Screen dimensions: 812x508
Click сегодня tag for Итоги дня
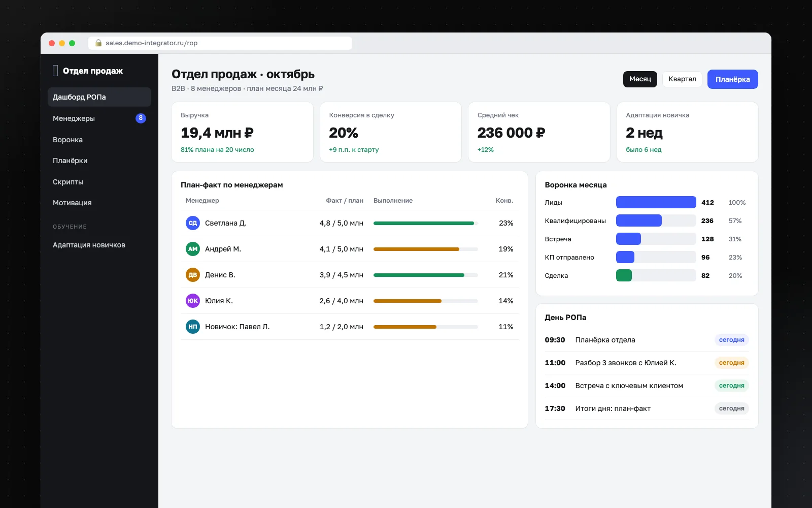point(731,408)
